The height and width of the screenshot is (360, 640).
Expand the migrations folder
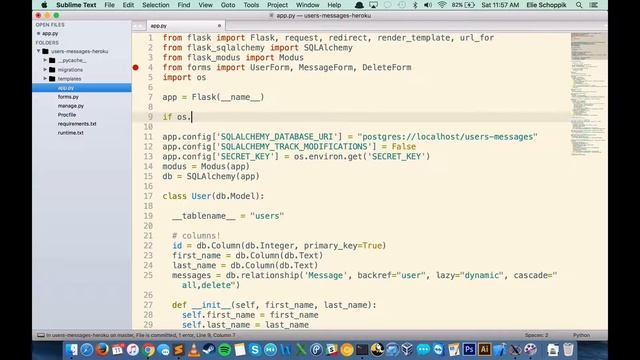click(45, 69)
